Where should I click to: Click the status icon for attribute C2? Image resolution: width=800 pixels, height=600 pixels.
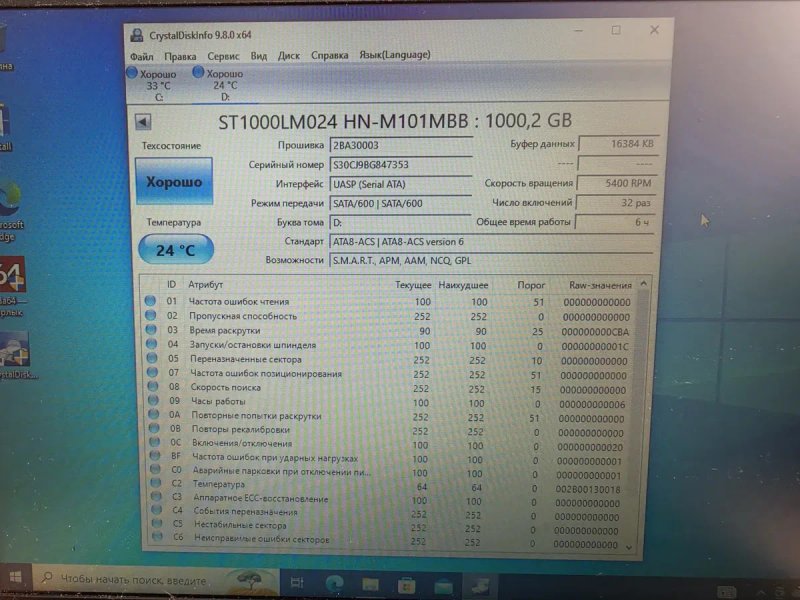[156, 482]
